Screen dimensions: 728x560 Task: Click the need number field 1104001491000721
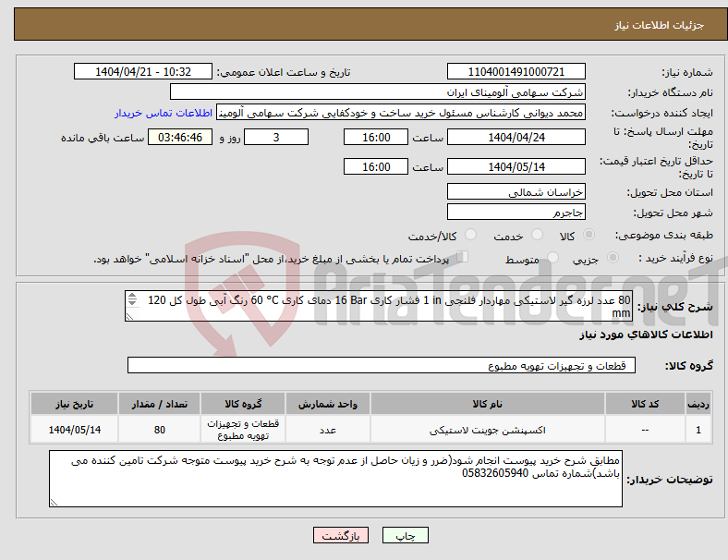pyautogui.click(x=516, y=71)
